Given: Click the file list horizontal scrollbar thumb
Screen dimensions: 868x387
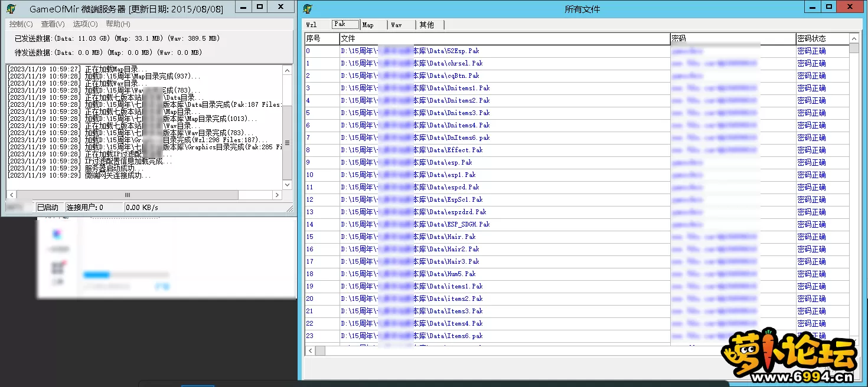Looking at the screenshot, I should [x=320, y=350].
